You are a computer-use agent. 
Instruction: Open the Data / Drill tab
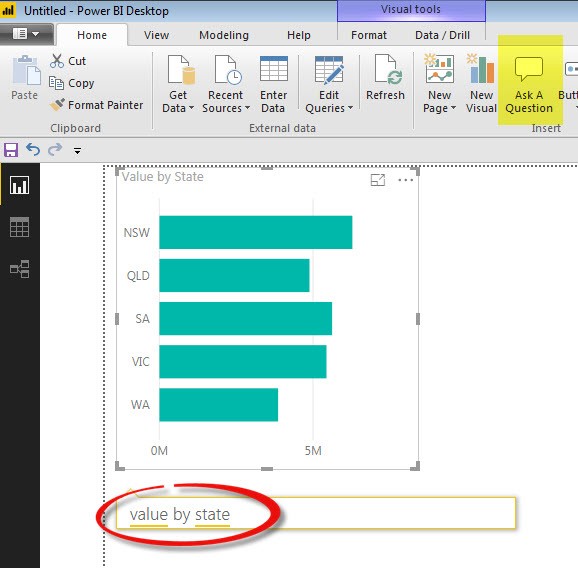point(442,35)
